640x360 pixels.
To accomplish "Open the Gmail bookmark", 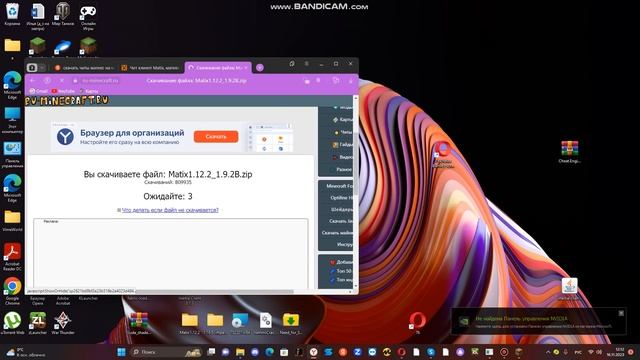I will tap(38, 91).
